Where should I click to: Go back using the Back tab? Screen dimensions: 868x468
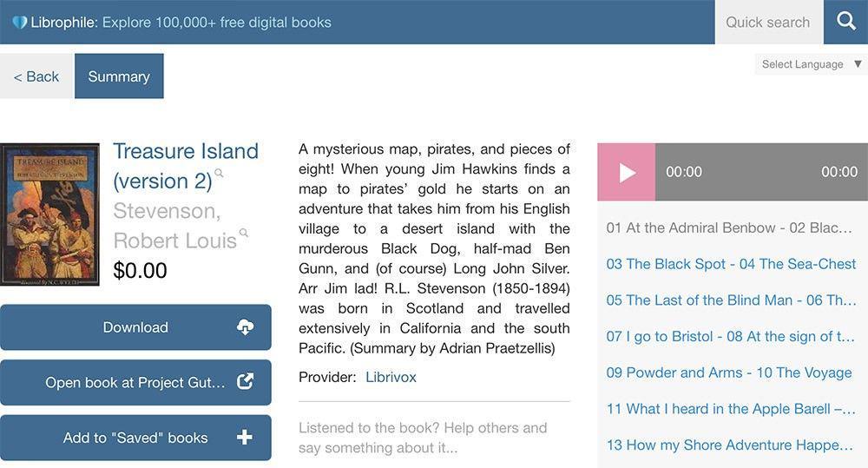pos(36,76)
